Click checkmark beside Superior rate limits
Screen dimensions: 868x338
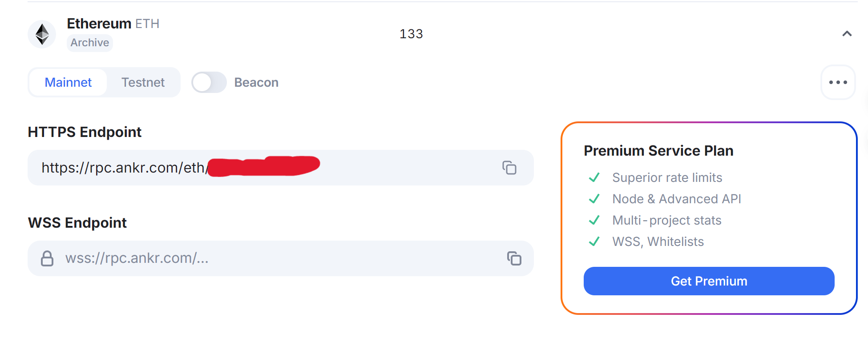[594, 177]
